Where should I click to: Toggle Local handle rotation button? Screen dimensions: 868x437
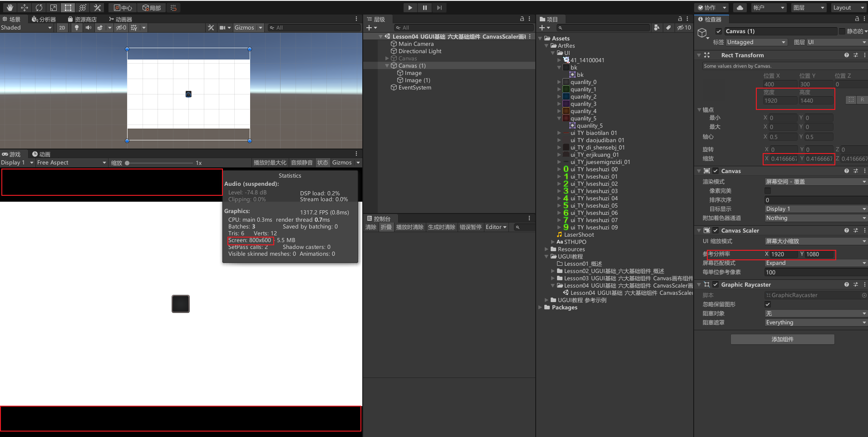[x=152, y=8]
